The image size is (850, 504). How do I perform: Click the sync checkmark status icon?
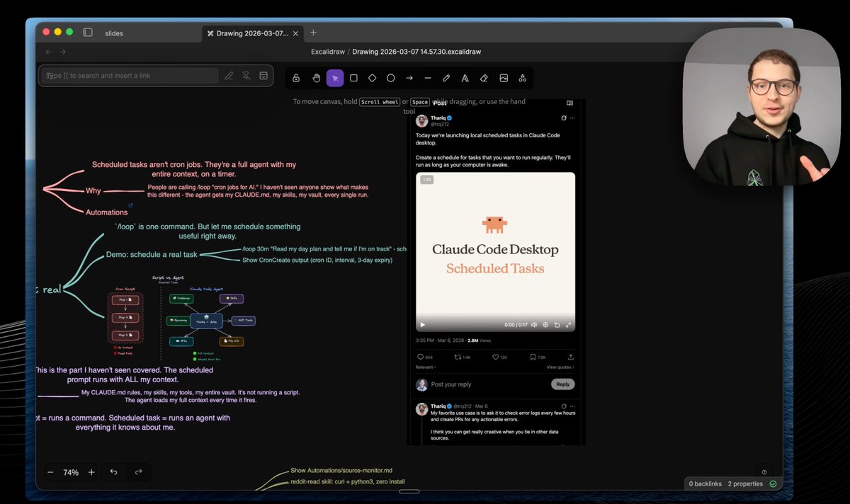pyautogui.click(x=773, y=484)
